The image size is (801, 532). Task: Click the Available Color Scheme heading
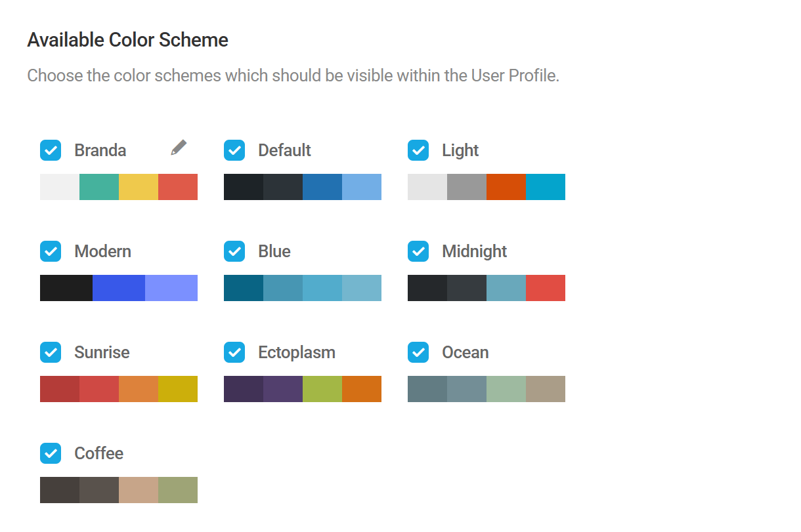pyautogui.click(x=127, y=40)
